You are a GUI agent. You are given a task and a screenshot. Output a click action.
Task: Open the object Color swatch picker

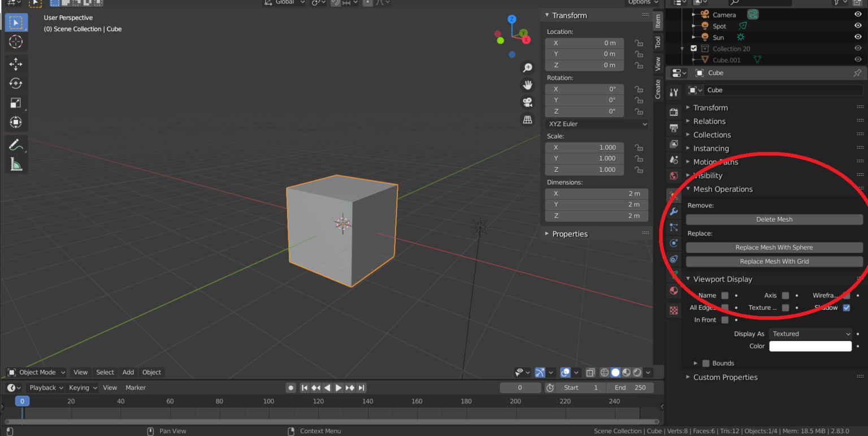810,346
